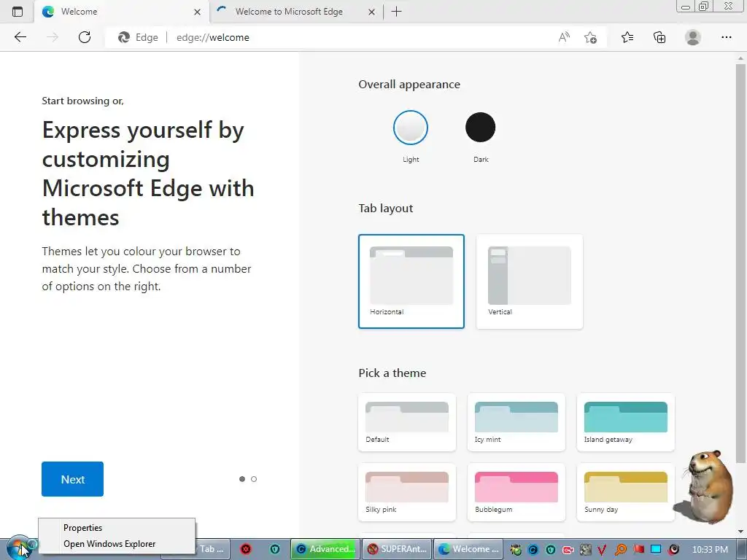Close the Welcome tab
Screen dimensions: 747x560
[x=197, y=12]
